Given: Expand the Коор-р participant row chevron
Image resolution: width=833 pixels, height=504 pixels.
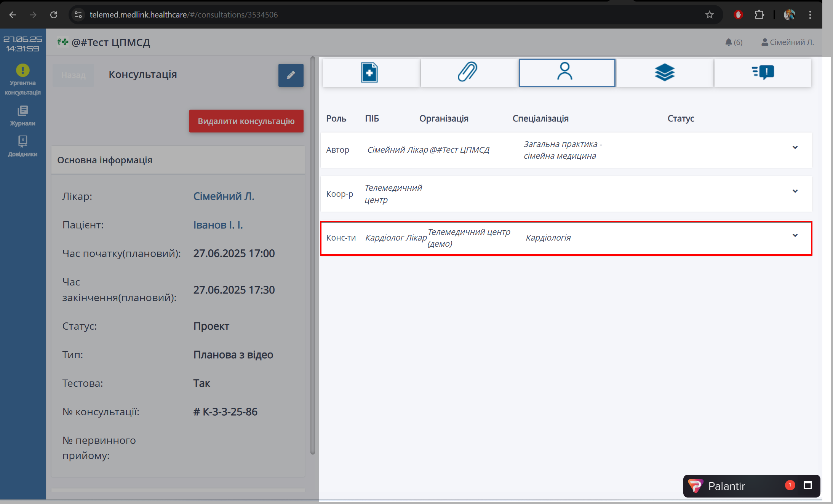Looking at the screenshot, I should tap(795, 191).
